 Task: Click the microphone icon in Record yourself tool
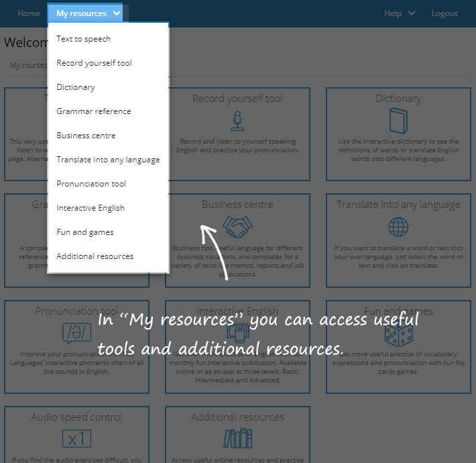(x=237, y=121)
